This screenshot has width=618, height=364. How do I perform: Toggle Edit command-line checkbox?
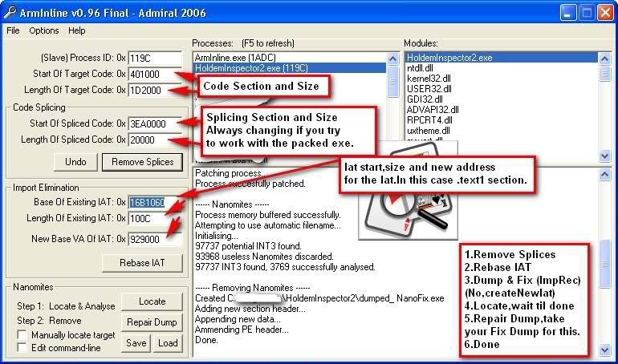22,348
